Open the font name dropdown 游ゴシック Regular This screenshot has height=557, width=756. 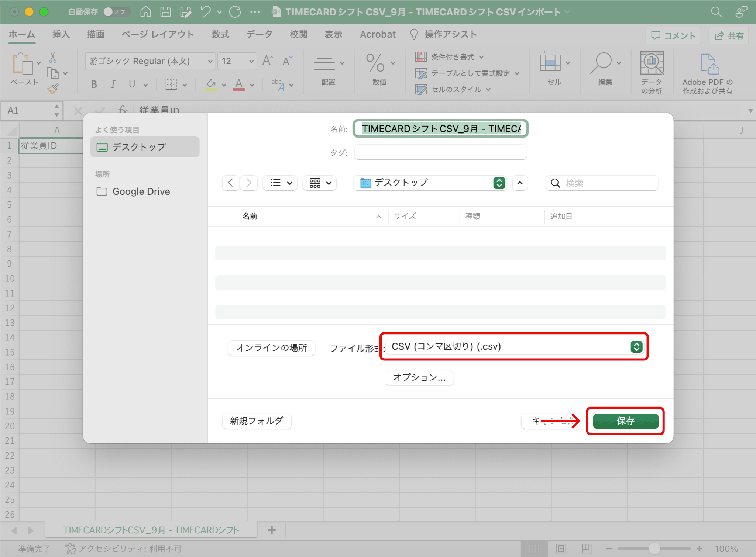pos(150,61)
